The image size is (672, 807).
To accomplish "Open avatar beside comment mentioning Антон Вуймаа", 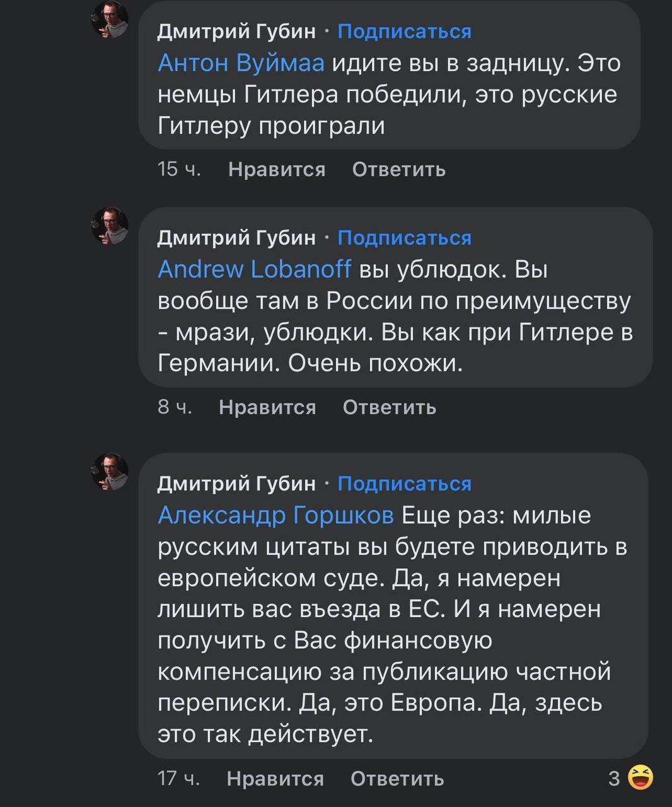I will pos(110,19).
